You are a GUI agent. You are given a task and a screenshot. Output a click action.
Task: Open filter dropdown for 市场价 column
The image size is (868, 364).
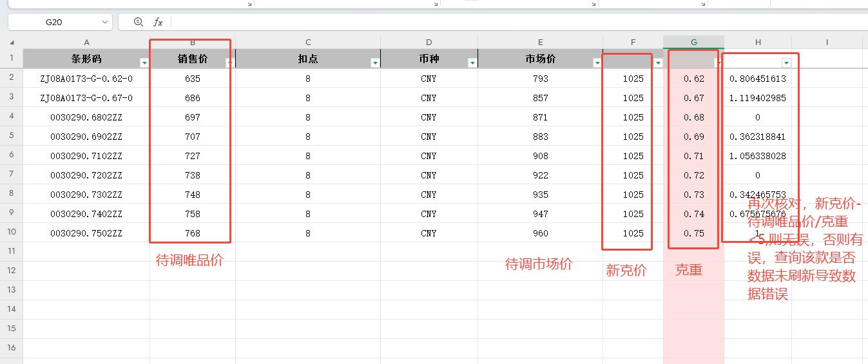(x=597, y=63)
